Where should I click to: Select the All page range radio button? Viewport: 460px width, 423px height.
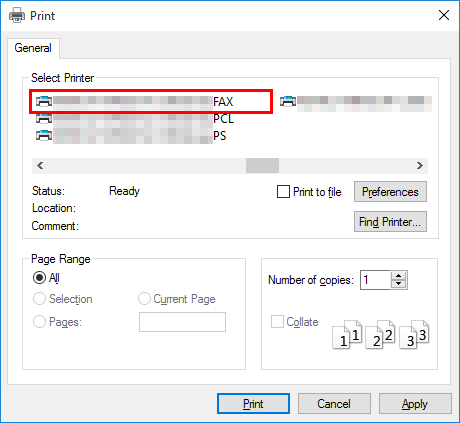(39, 277)
